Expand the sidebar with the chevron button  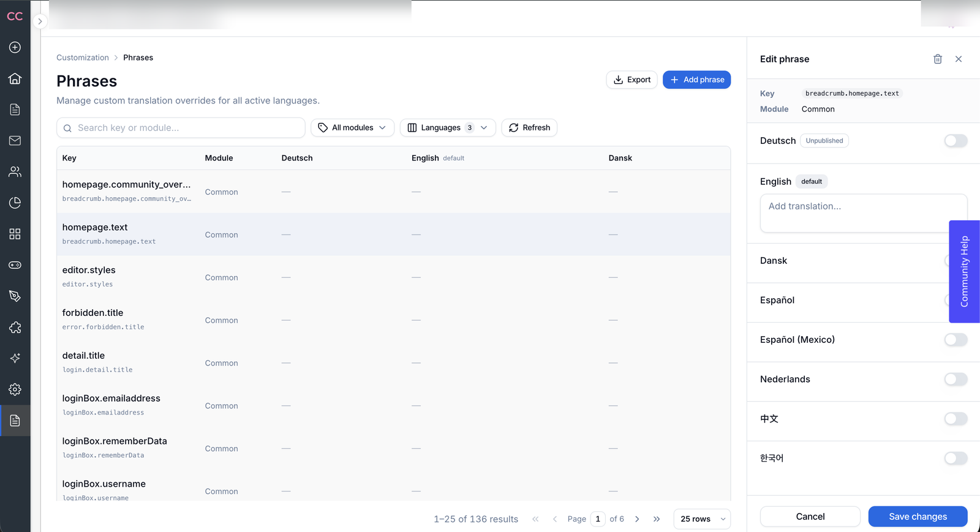pyautogui.click(x=40, y=21)
